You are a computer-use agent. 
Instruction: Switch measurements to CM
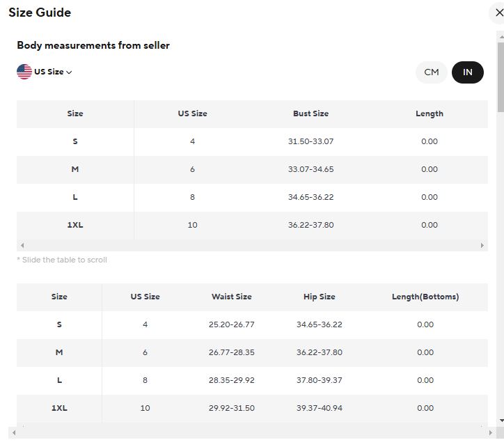432,72
